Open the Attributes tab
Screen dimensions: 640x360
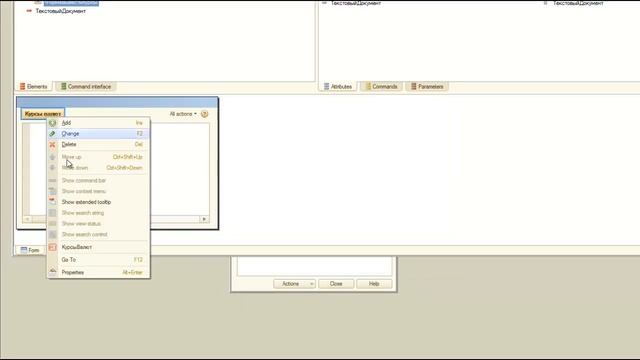tap(338, 87)
